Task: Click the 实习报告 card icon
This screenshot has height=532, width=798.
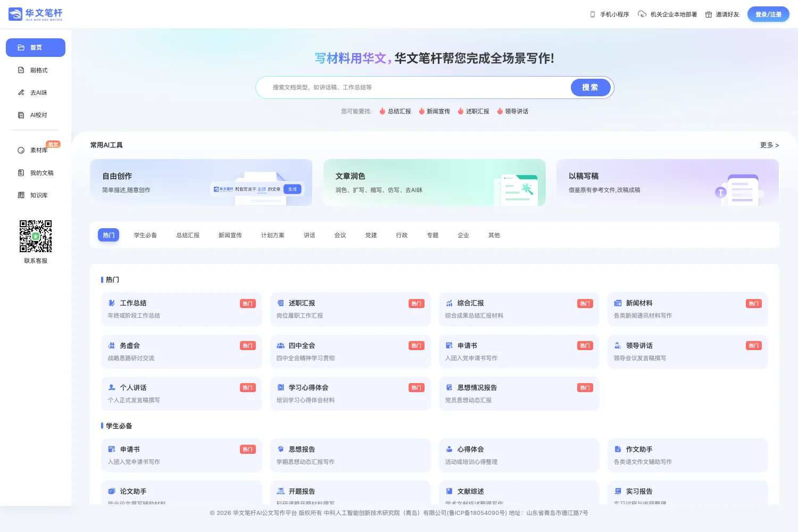Action: point(618,492)
